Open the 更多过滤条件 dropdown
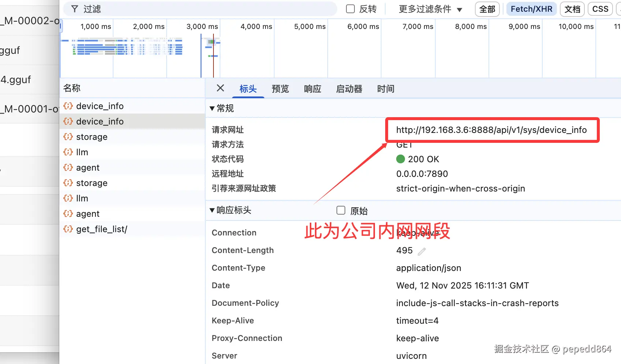621x364 pixels. coord(431,9)
